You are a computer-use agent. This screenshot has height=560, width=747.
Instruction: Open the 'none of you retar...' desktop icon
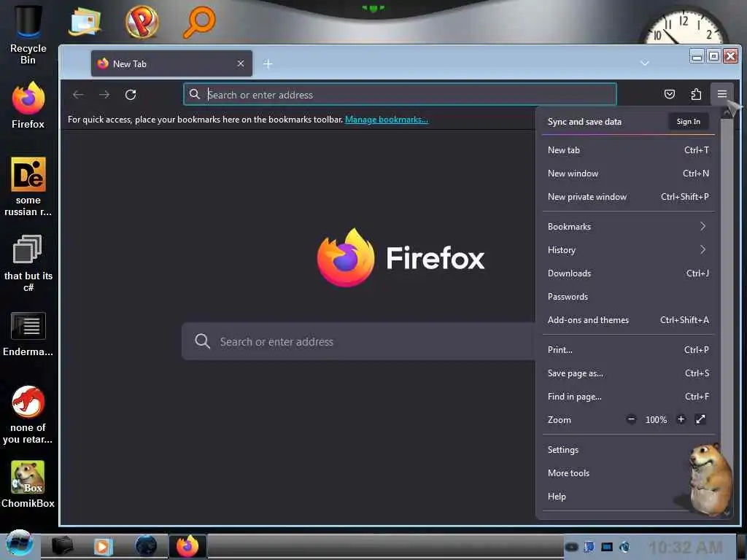28,414
